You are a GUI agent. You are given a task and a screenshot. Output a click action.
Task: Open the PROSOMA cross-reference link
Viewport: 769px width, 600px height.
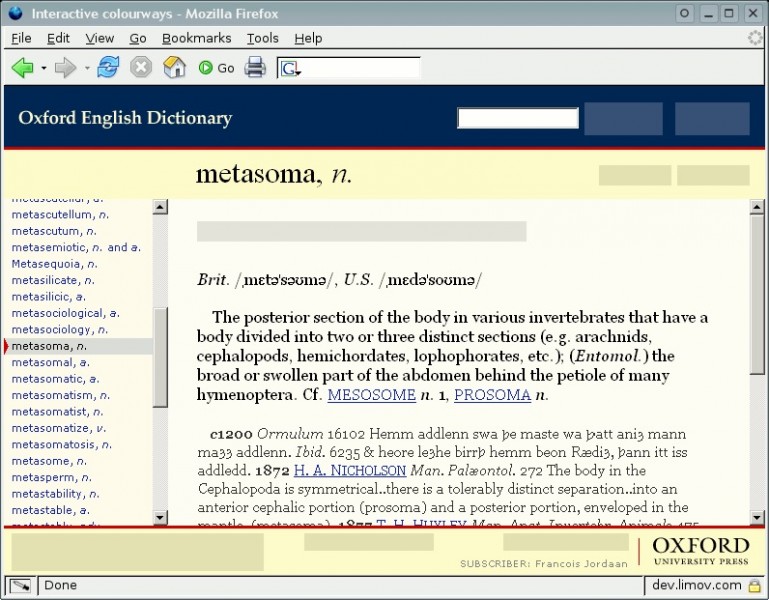(x=492, y=395)
